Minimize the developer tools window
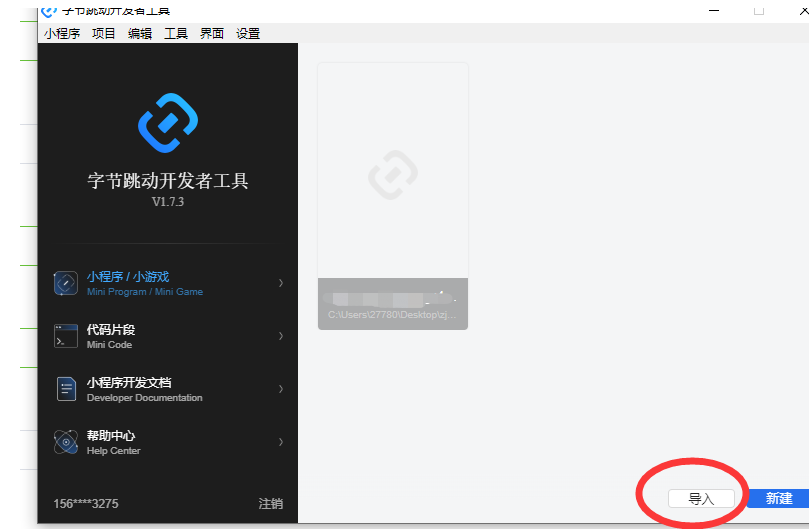 coord(714,11)
